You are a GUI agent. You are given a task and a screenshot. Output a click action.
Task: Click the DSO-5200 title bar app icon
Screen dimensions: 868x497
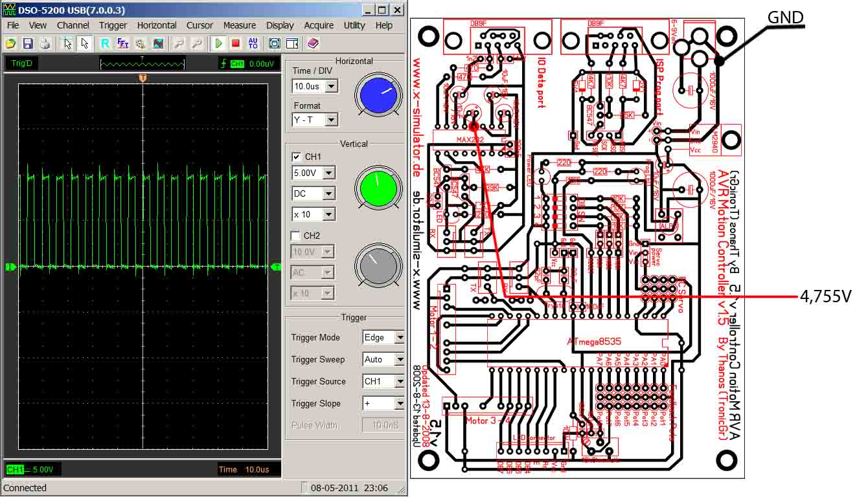(9, 10)
